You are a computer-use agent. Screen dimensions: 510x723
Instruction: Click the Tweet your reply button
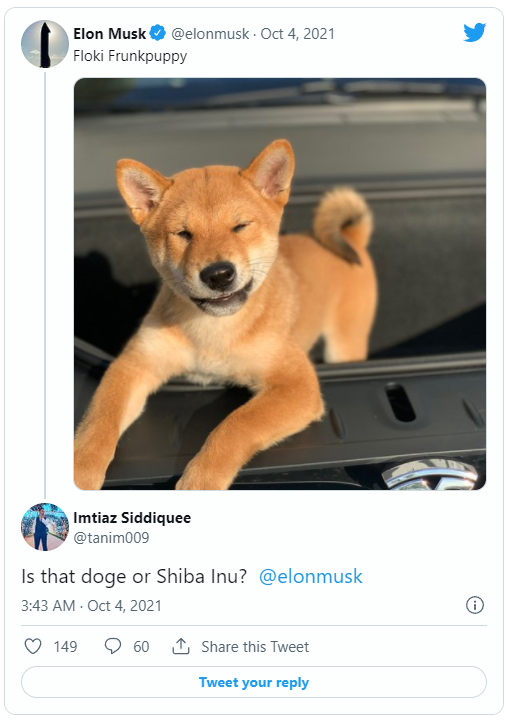click(x=254, y=682)
